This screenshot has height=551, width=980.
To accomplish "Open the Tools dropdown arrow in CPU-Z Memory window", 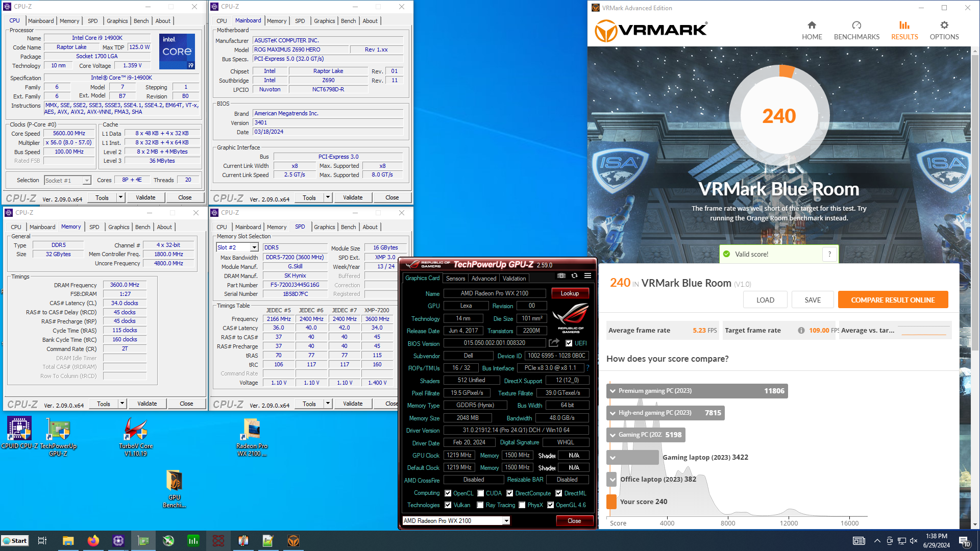I will [x=122, y=404].
